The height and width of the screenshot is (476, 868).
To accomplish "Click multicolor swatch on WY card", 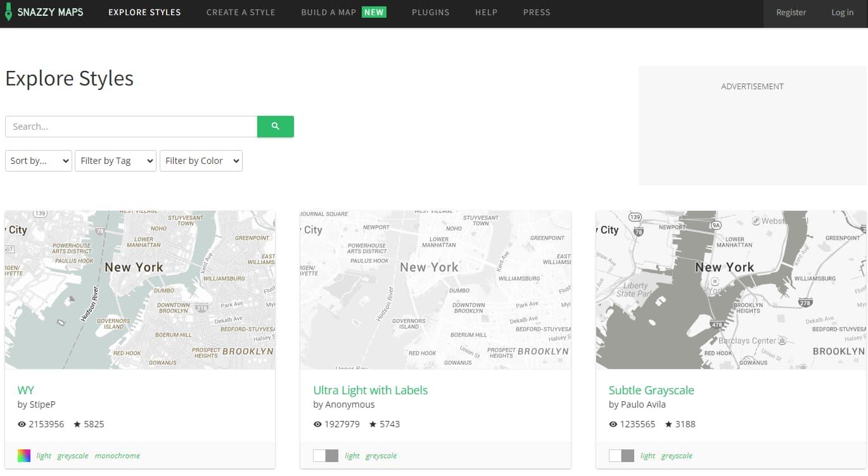I will 24,456.
